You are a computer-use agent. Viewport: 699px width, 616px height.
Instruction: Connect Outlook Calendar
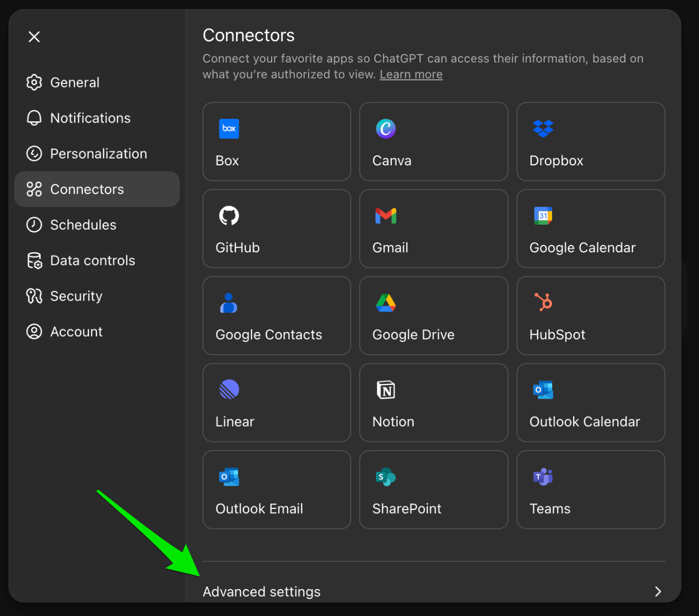(590, 402)
